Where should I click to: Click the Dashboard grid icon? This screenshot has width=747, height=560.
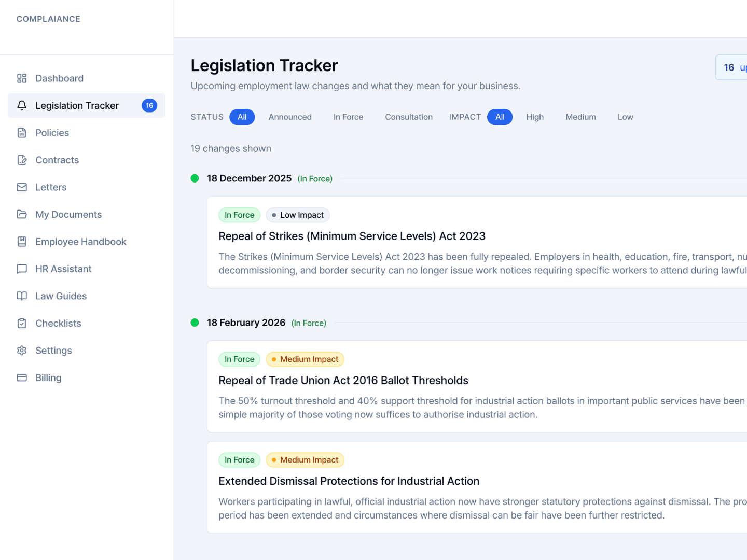click(22, 78)
